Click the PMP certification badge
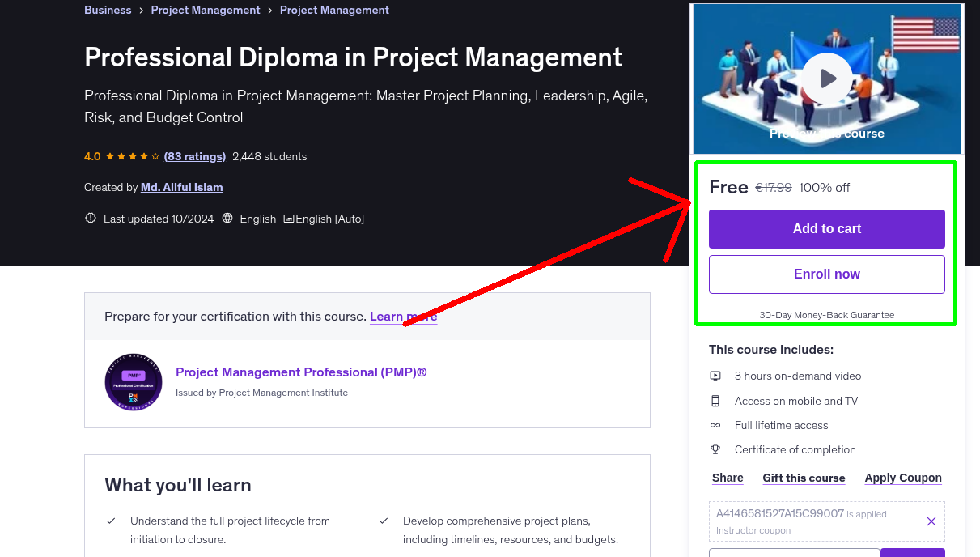980x557 pixels. pyautogui.click(x=133, y=382)
